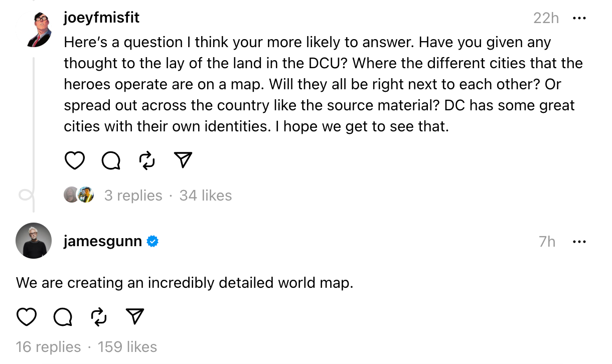Image resolution: width=612 pixels, height=364 pixels.
Task: Click the stacked reply avatars next to 3 replies
Action: [78, 195]
